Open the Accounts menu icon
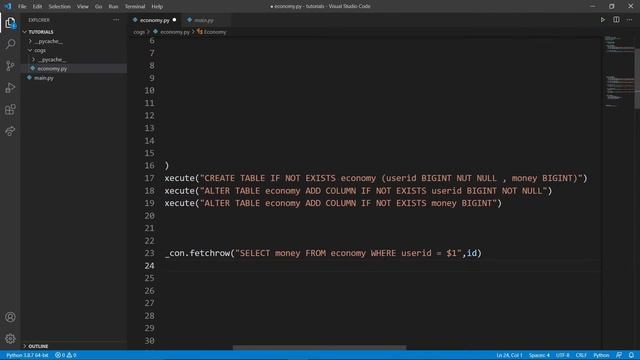This screenshot has height=360, width=640. pos(10,317)
